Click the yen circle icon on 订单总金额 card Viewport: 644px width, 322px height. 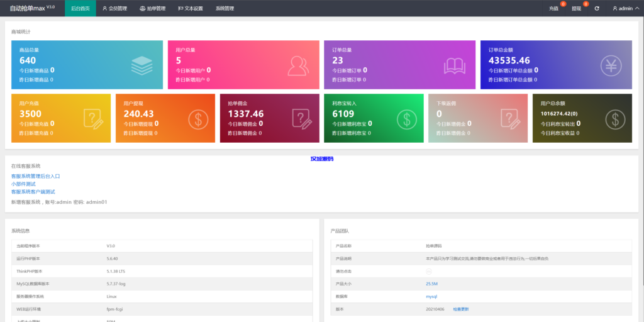click(611, 65)
